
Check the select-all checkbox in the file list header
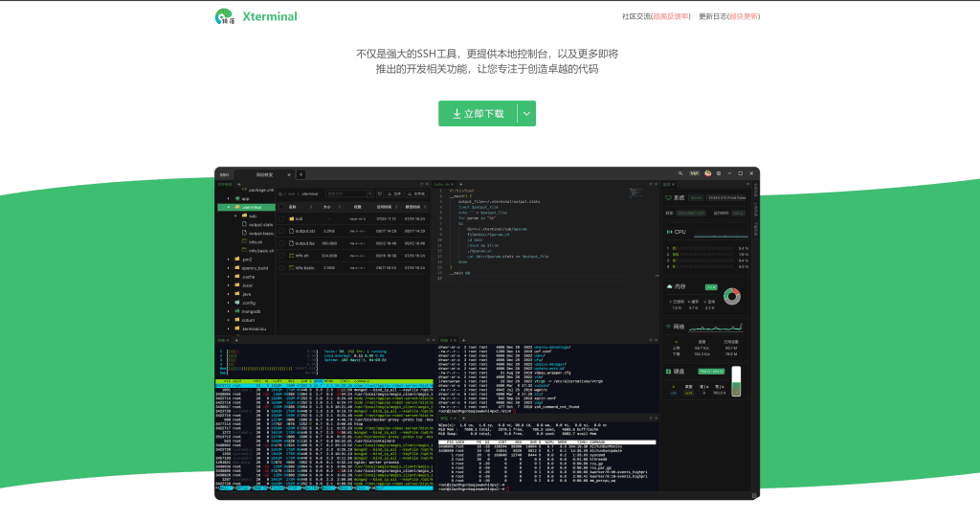[x=281, y=206]
